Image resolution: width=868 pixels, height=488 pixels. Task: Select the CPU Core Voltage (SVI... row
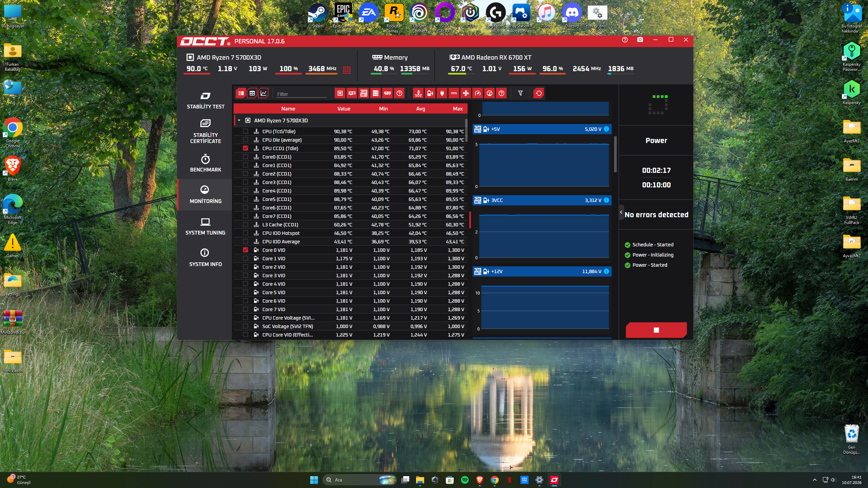point(350,318)
